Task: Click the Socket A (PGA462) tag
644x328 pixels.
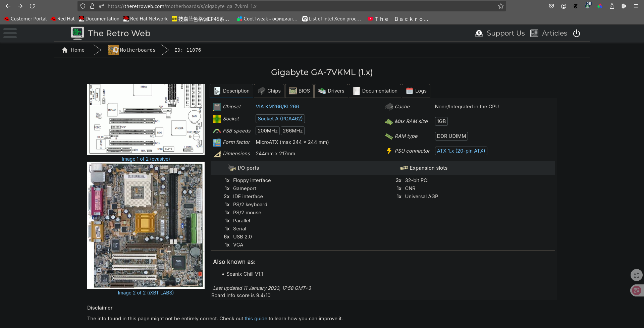Action: 280,119
